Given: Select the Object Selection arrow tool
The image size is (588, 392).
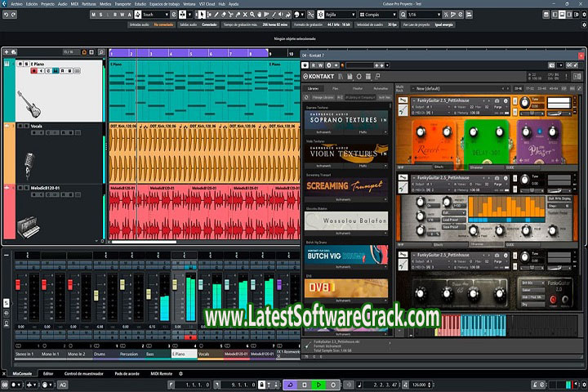Looking at the screenshot, I should click(x=203, y=15).
